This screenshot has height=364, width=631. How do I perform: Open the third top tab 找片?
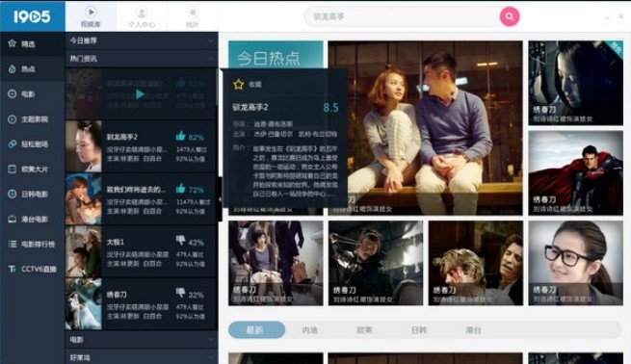(193, 16)
